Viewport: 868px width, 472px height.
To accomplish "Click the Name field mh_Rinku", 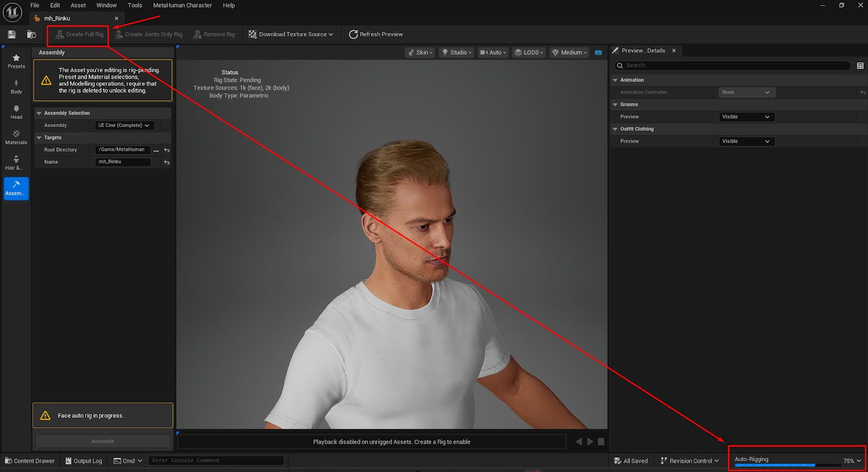I will click(123, 162).
